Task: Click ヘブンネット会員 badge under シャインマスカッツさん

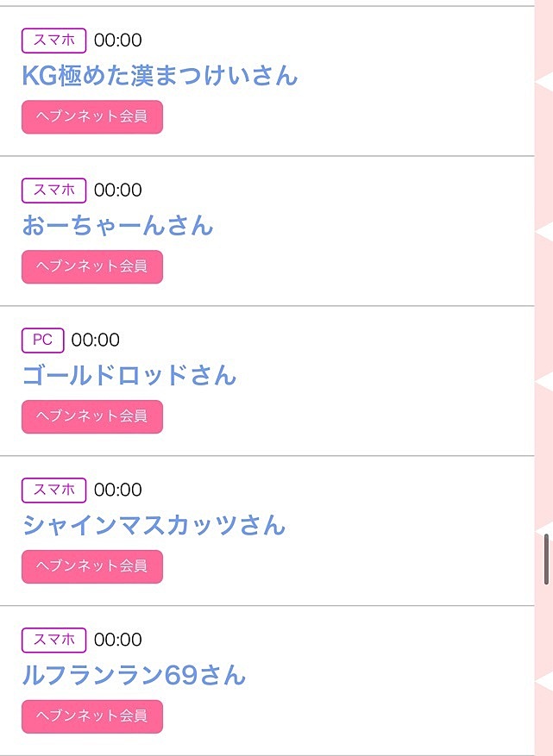Action: 92,566
